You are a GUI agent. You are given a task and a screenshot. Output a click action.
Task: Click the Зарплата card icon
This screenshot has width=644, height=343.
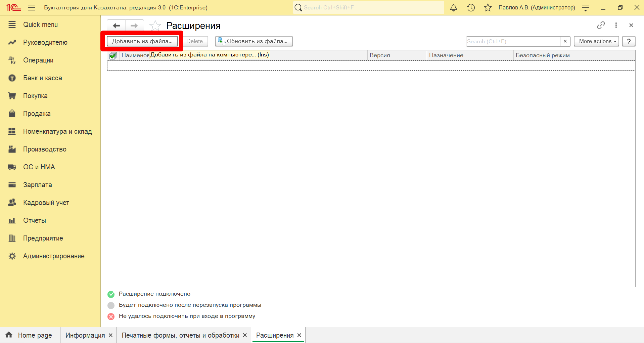(12, 185)
